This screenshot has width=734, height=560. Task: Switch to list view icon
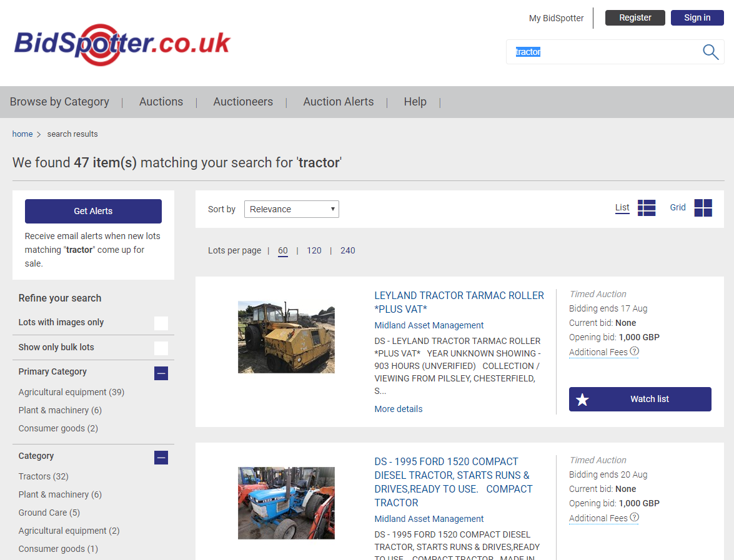(647, 208)
